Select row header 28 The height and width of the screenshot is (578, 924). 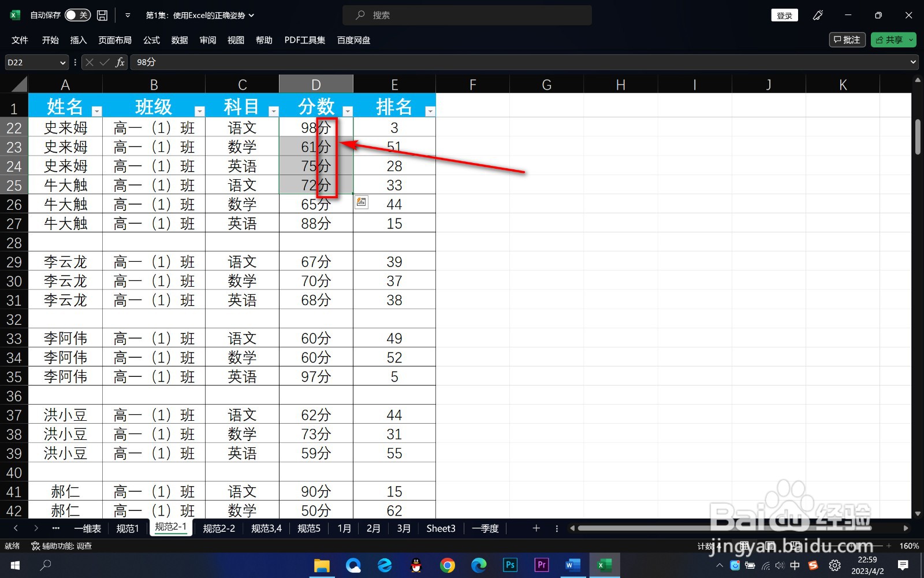14,243
